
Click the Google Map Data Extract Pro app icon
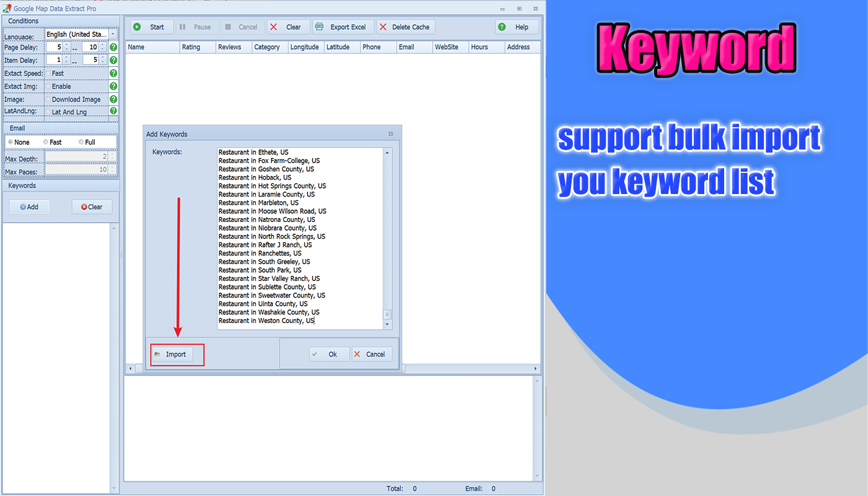tap(7, 8)
